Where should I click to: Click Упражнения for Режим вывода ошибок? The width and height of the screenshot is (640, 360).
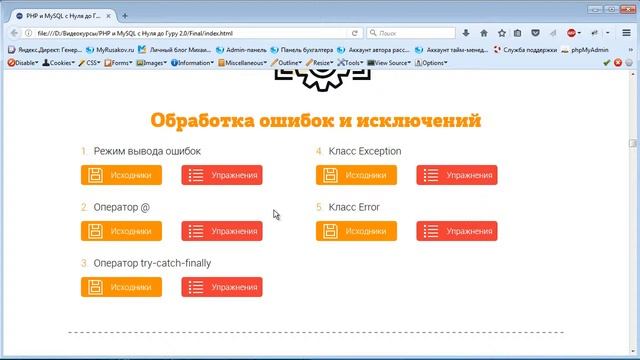(222, 175)
